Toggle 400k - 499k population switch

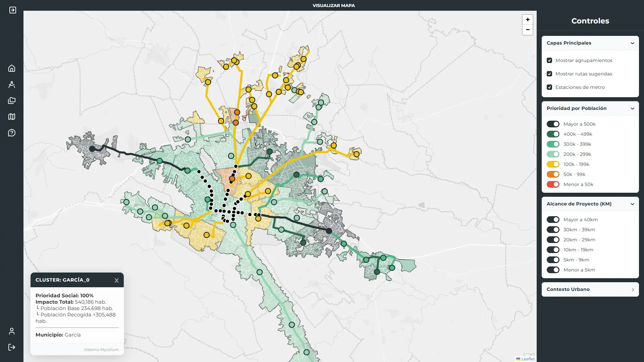(553, 134)
